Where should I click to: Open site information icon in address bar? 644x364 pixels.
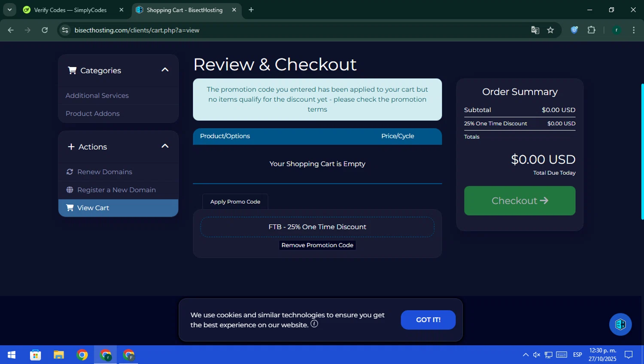(65, 30)
